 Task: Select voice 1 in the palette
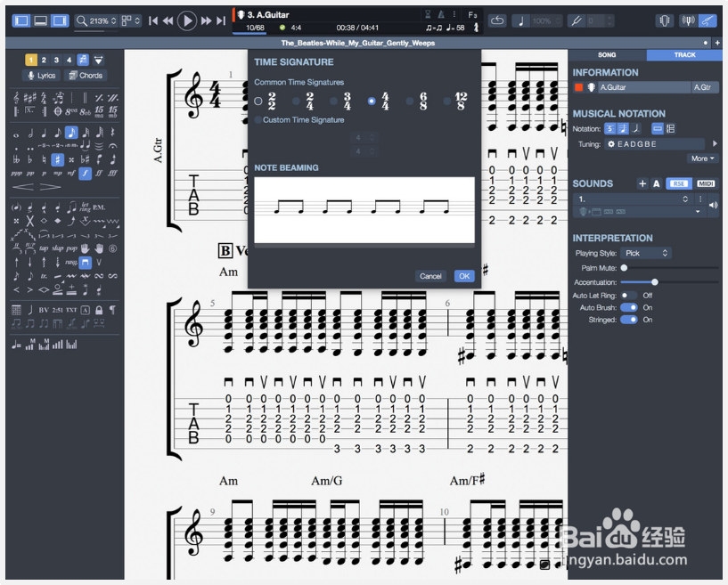(30, 60)
